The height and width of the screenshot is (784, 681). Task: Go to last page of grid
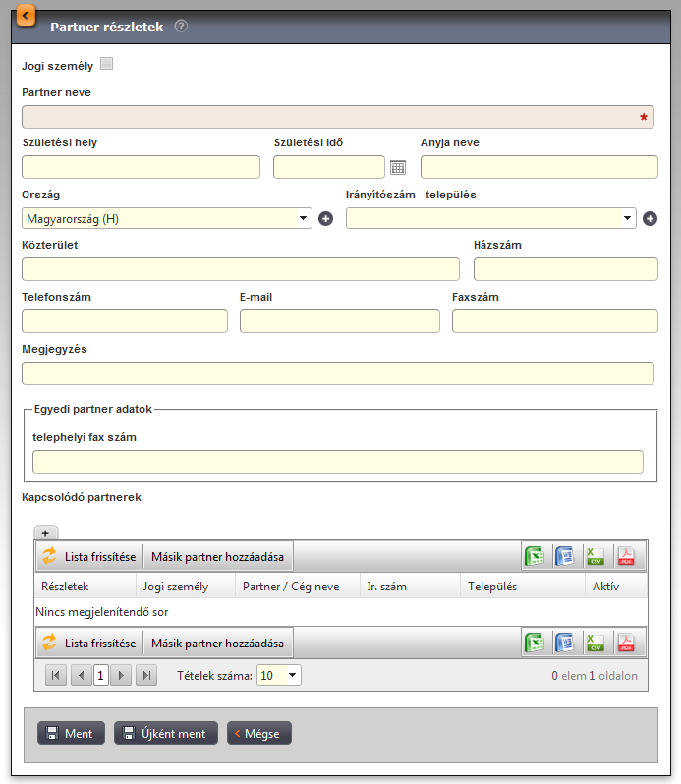point(146,676)
